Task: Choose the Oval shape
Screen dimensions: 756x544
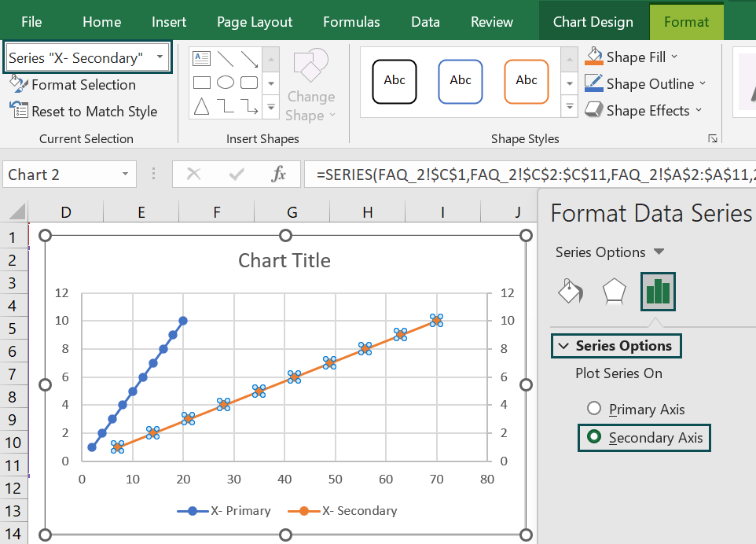Action: coord(226,83)
